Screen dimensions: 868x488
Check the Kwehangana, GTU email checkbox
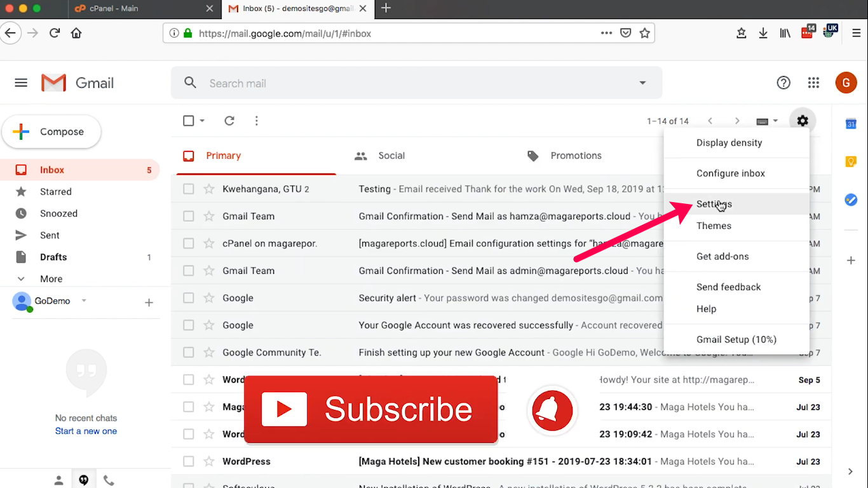point(189,189)
